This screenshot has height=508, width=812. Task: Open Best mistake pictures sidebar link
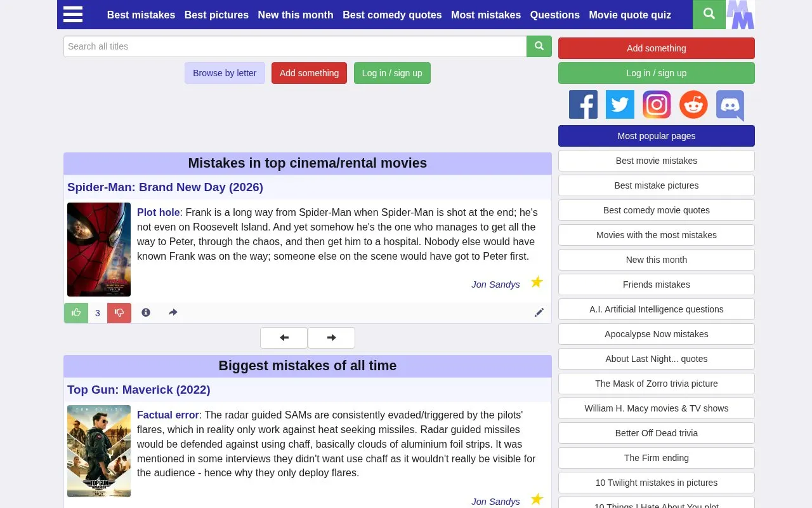tap(657, 185)
